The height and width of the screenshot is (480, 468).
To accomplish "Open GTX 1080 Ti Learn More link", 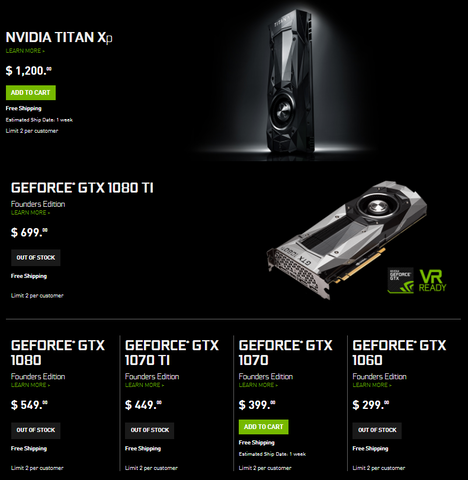I will pos(30,213).
